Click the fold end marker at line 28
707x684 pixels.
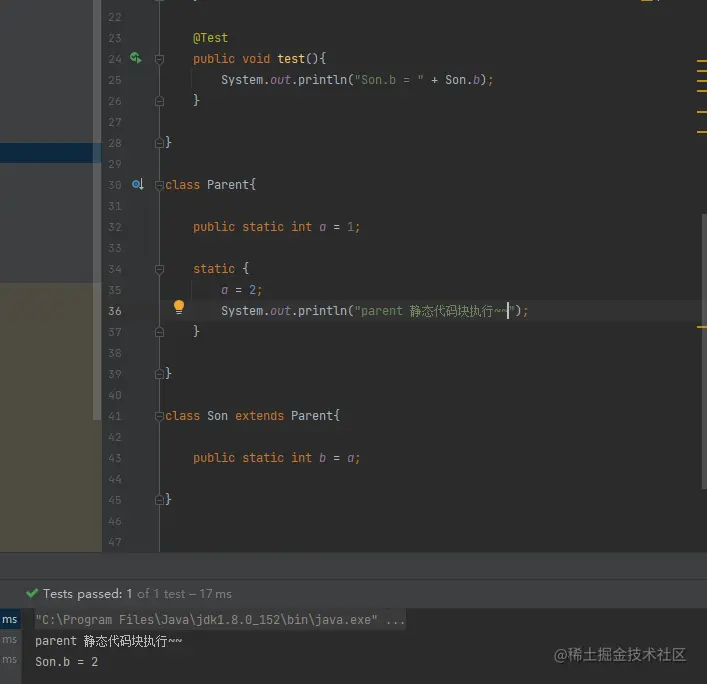159,143
